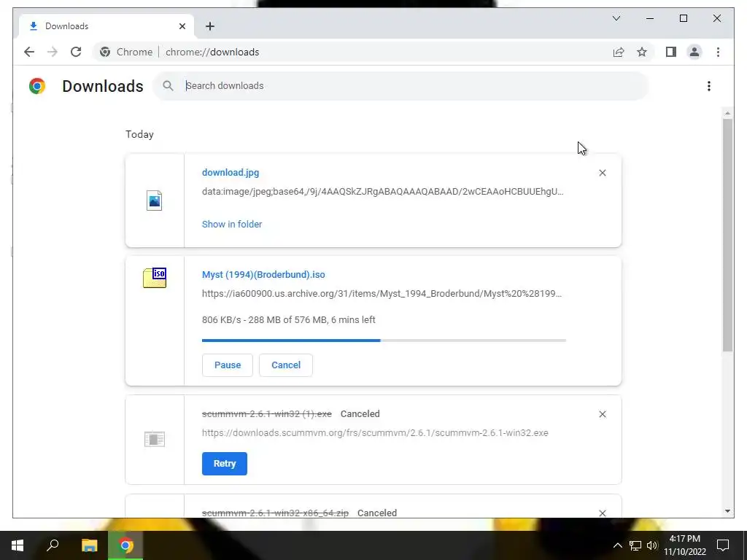Open the volume speaker tray icon
Screen dimensions: 747x560
click(651, 545)
